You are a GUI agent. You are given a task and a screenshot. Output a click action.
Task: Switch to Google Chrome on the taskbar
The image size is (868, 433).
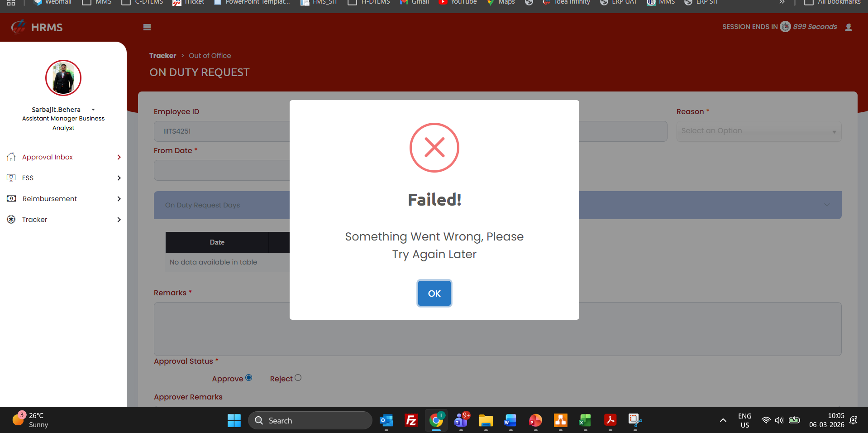coord(436,420)
